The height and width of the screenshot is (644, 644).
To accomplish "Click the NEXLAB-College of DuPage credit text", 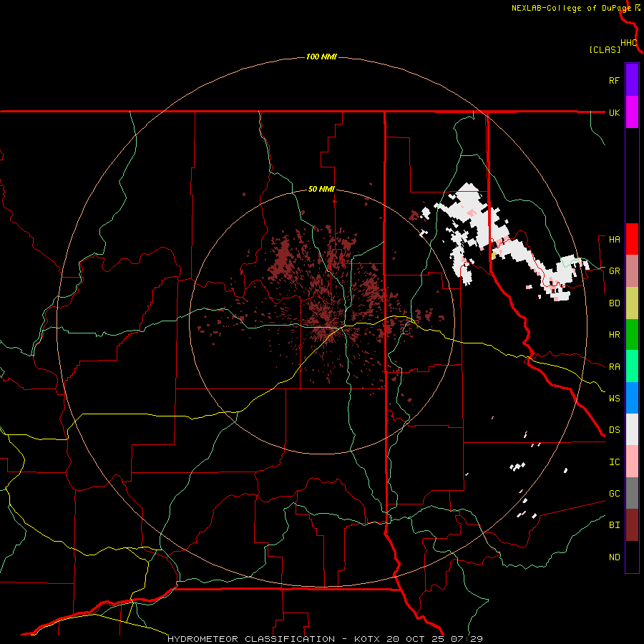I will (572, 8).
